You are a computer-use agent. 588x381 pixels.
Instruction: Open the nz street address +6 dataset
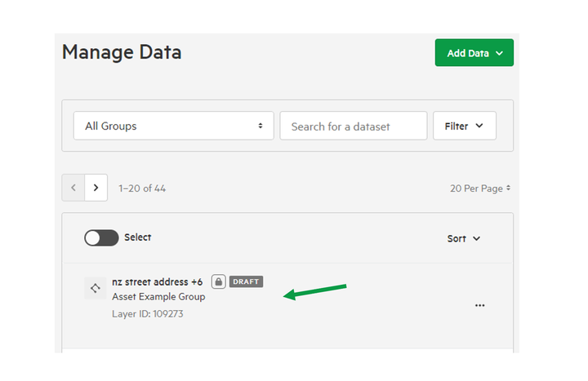click(x=157, y=281)
